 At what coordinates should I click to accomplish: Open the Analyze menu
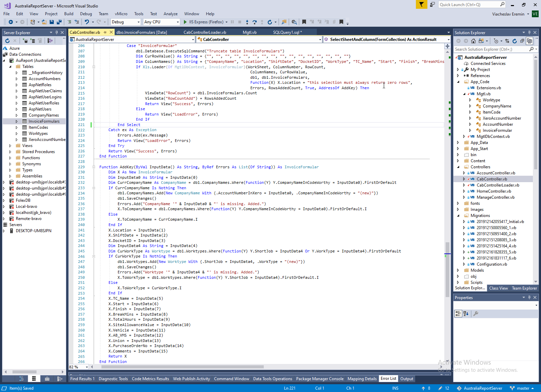pos(170,14)
